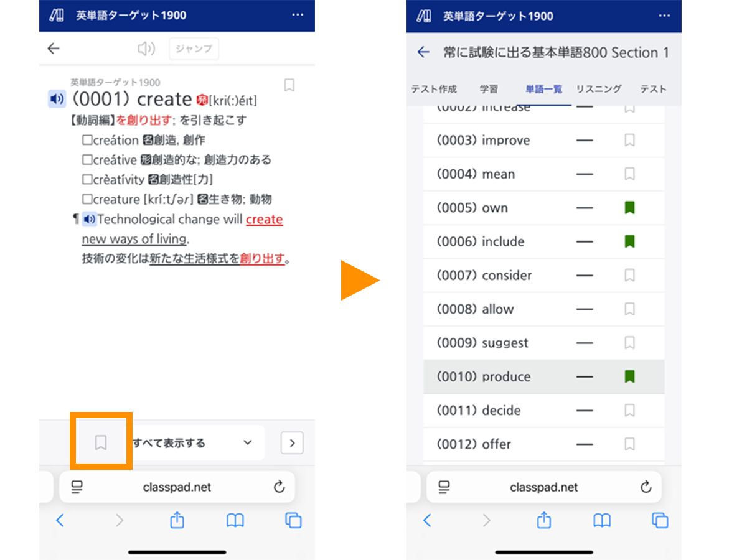This screenshot has height=560, width=747.
Task: Bookmark the word create using the top bookmark icon
Action: (x=289, y=85)
